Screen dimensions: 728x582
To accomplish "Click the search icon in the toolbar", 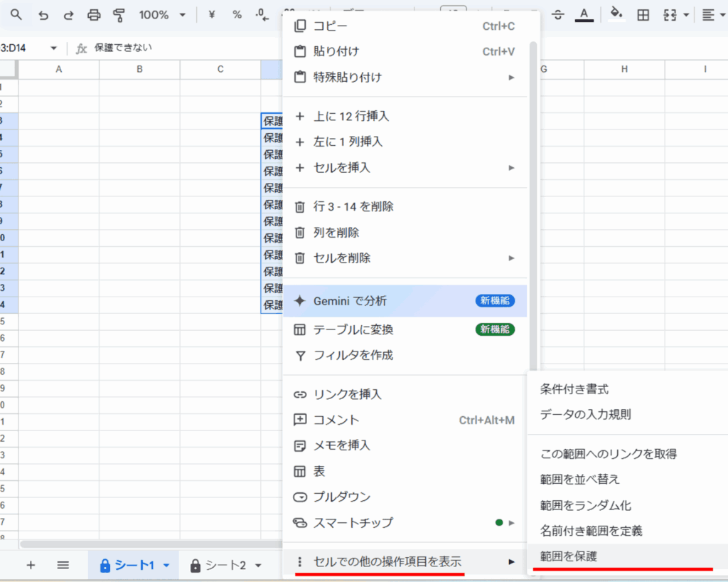I will coord(16,14).
